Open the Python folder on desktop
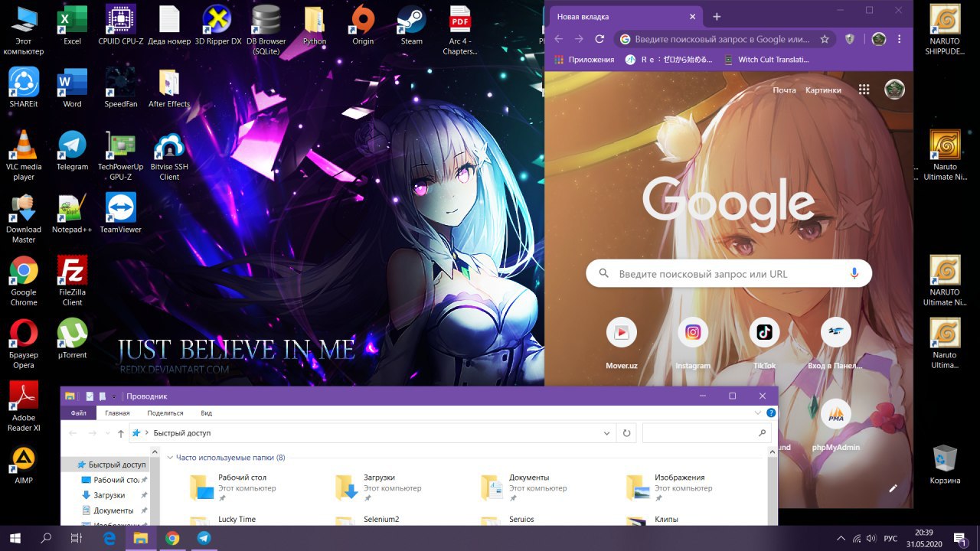This screenshot has height=551, width=980. [x=315, y=26]
